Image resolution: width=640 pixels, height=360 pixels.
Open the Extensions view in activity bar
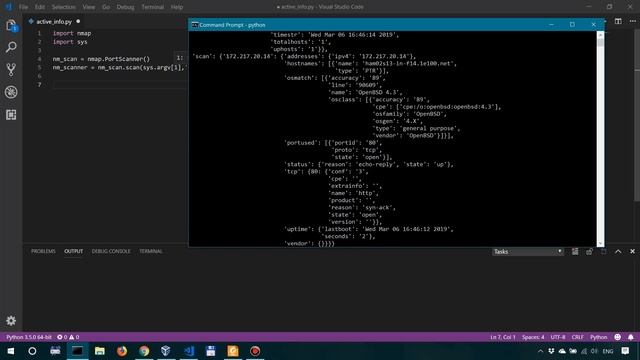(x=11, y=115)
